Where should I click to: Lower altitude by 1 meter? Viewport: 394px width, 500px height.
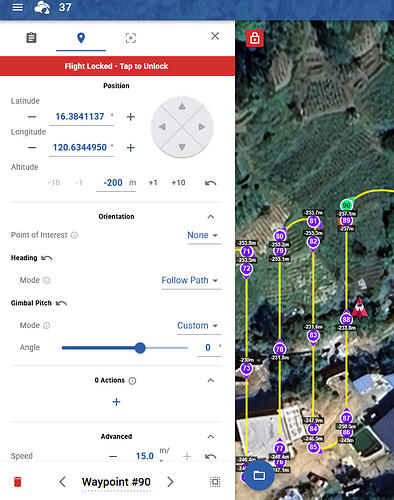tap(79, 183)
